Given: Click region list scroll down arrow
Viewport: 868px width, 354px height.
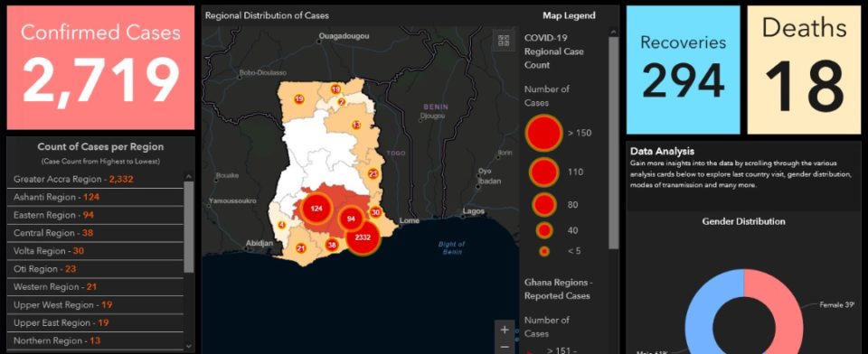Looking at the screenshot, I should (189, 345).
